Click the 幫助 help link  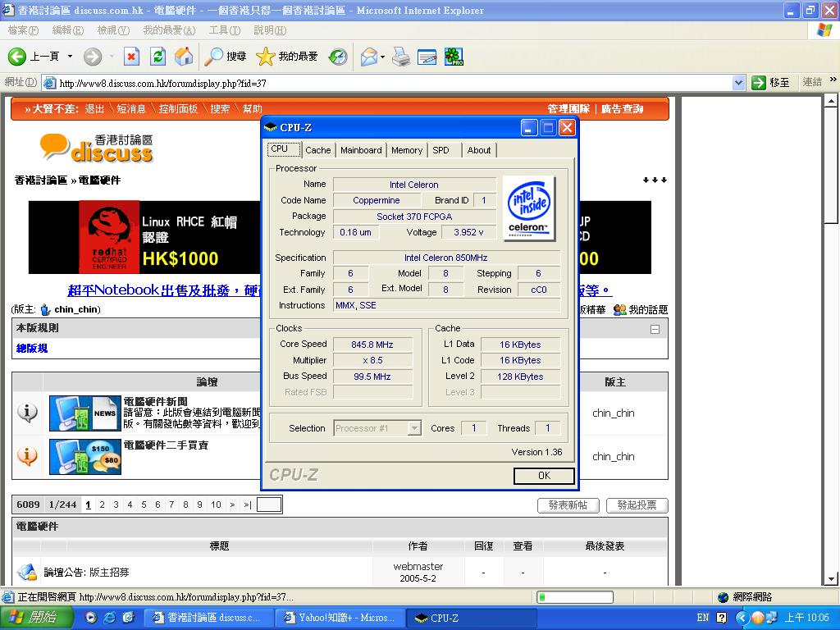pos(253,109)
